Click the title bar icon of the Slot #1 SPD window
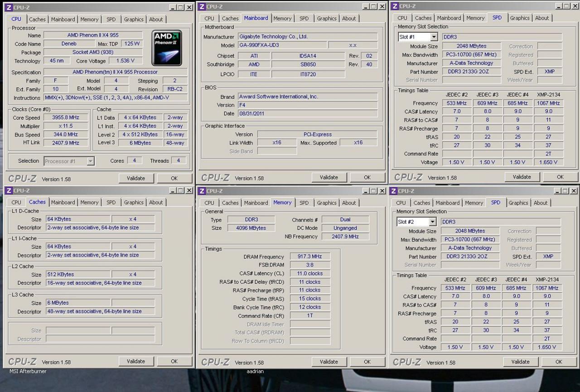 pyautogui.click(x=395, y=6)
